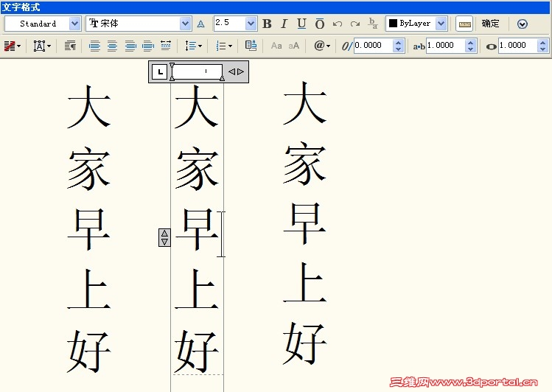
Task: Click the text height 2.5 value field
Action: (x=229, y=24)
